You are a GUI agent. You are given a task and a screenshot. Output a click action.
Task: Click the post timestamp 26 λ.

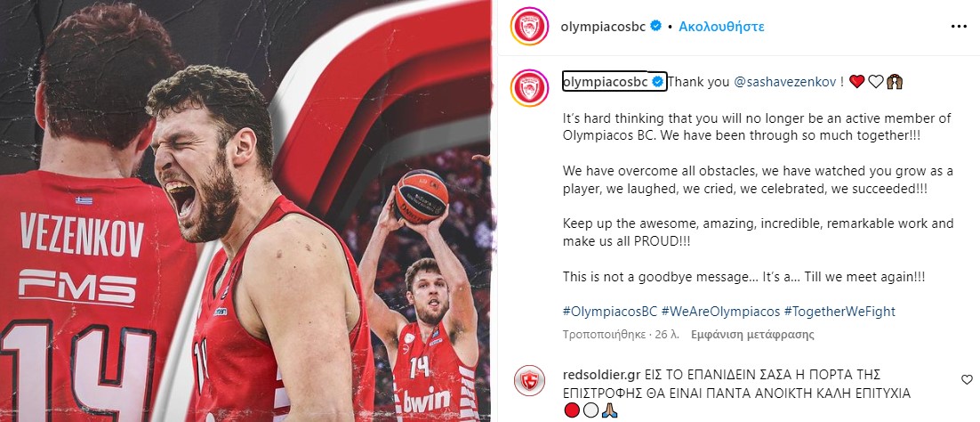click(x=668, y=335)
